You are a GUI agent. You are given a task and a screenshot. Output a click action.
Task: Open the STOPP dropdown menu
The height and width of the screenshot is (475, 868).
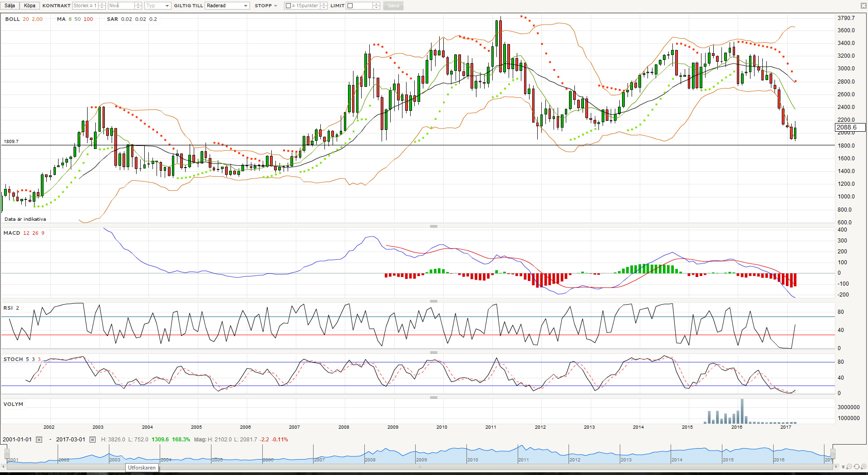tap(266, 6)
